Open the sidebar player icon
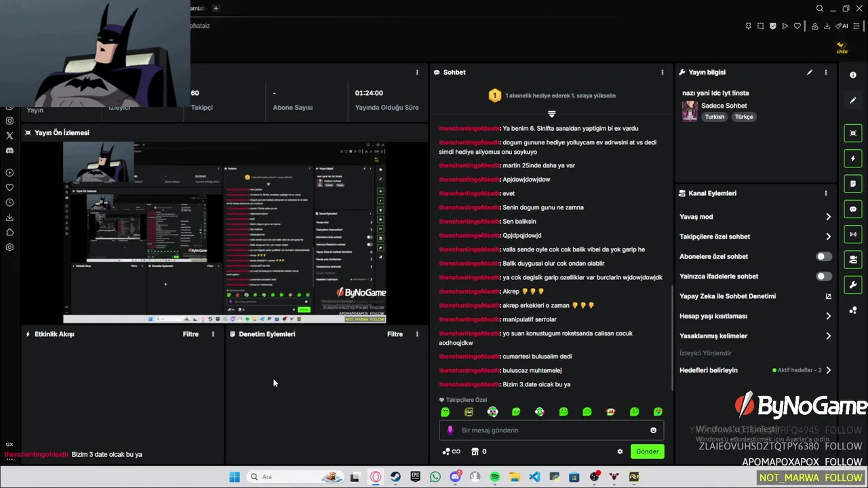868x488 pixels. click(9, 173)
